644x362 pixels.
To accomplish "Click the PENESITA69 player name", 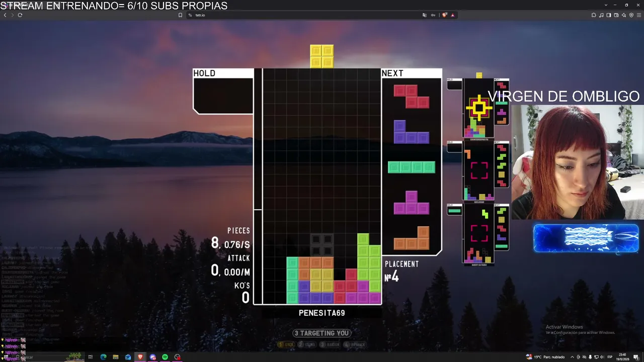I will (322, 313).
